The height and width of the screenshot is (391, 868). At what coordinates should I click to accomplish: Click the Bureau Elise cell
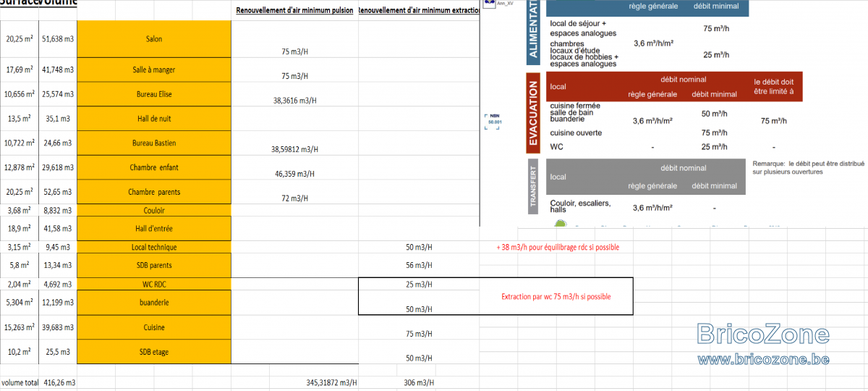(x=153, y=94)
